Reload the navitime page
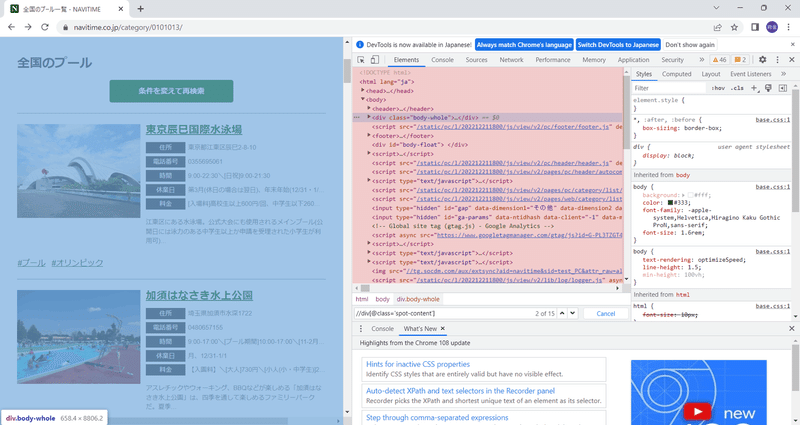 click(45, 27)
